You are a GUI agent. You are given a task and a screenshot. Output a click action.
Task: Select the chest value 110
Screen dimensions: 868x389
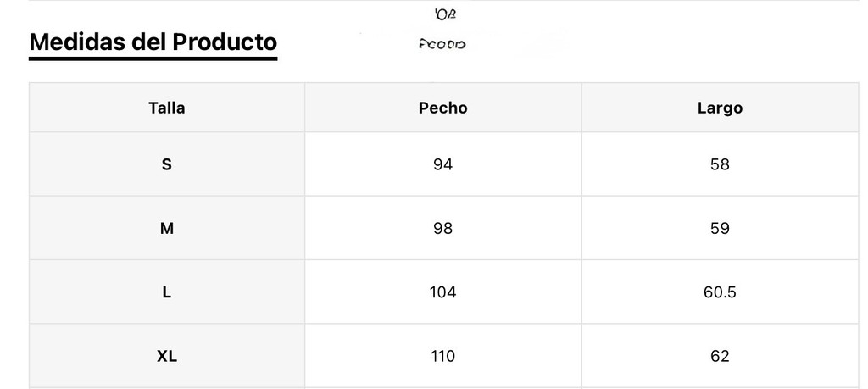(442, 356)
